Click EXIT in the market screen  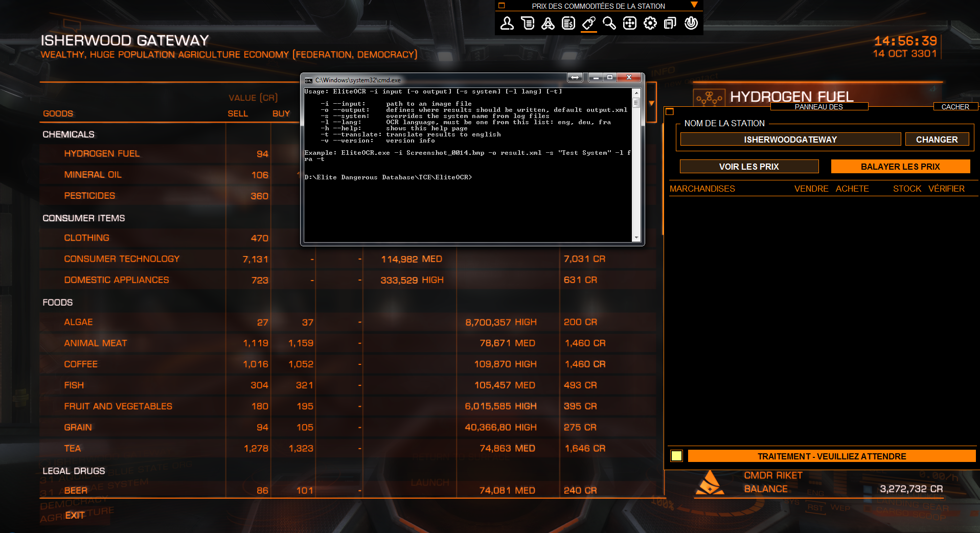[75, 515]
